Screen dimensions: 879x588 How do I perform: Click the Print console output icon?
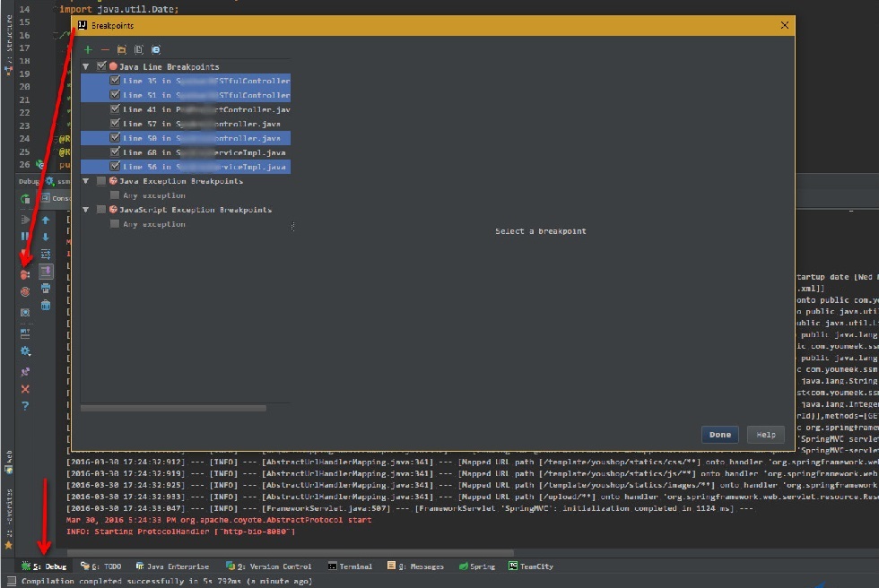pos(46,289)
